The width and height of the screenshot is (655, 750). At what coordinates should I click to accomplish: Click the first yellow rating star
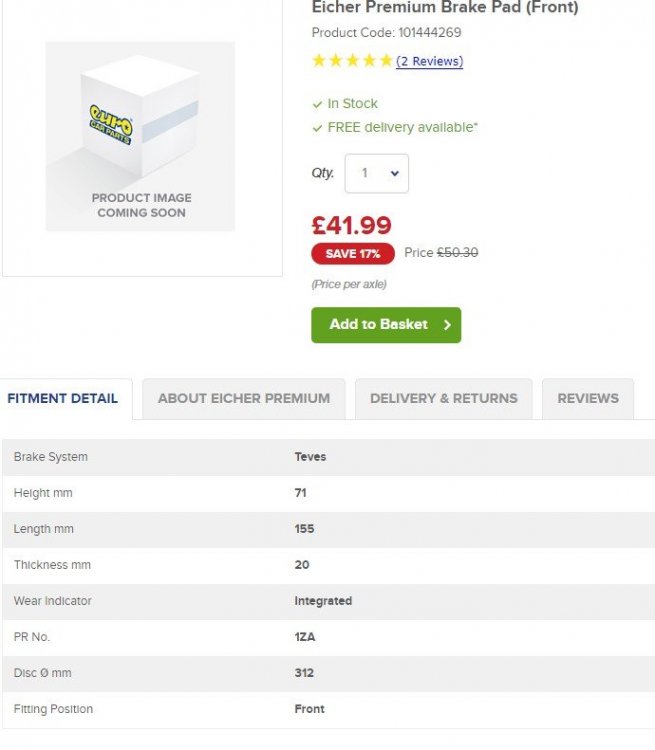point(319,61)
